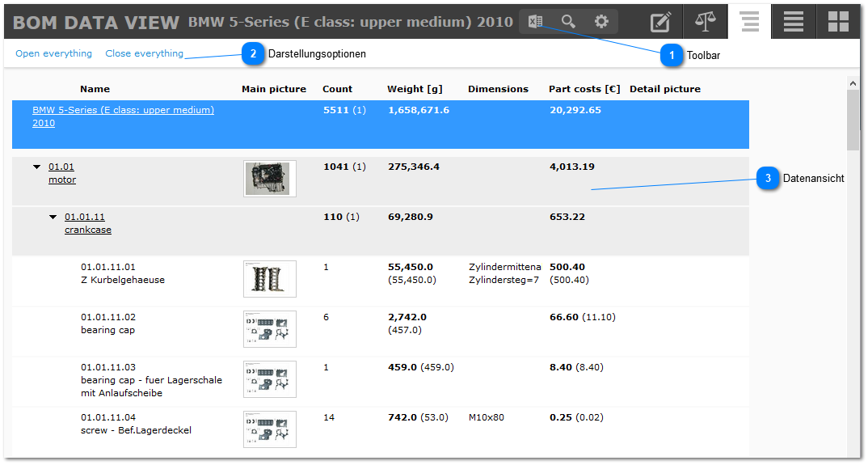Image resolution: width=868 pixels, height=465 pixels.
Task: Open the screw Bef.Lagerdeckel thumbnail
Action: 270,429
